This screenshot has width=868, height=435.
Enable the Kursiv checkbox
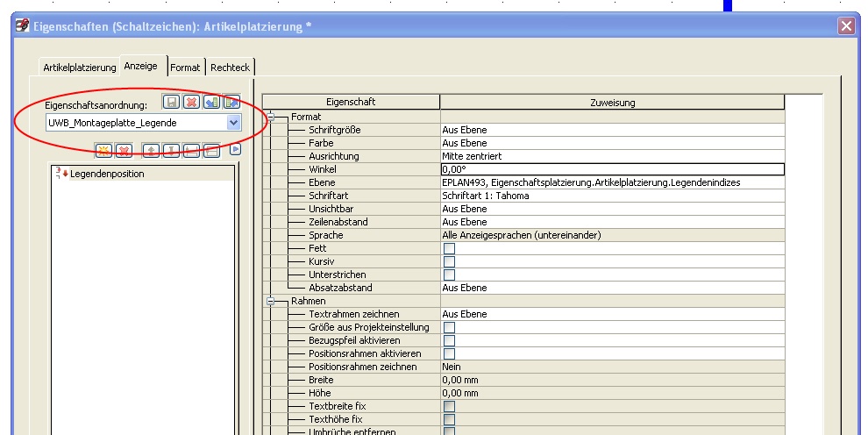tap(450, 261)
